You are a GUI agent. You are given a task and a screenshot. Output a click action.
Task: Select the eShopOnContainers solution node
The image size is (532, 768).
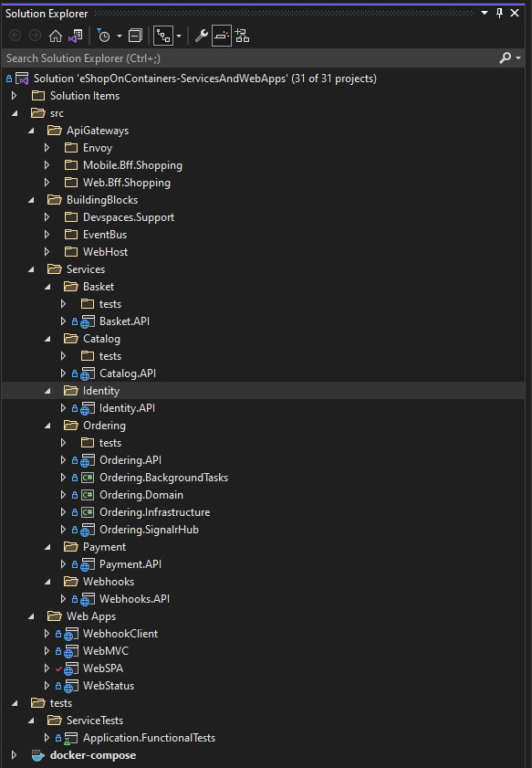tap(183, 78)
